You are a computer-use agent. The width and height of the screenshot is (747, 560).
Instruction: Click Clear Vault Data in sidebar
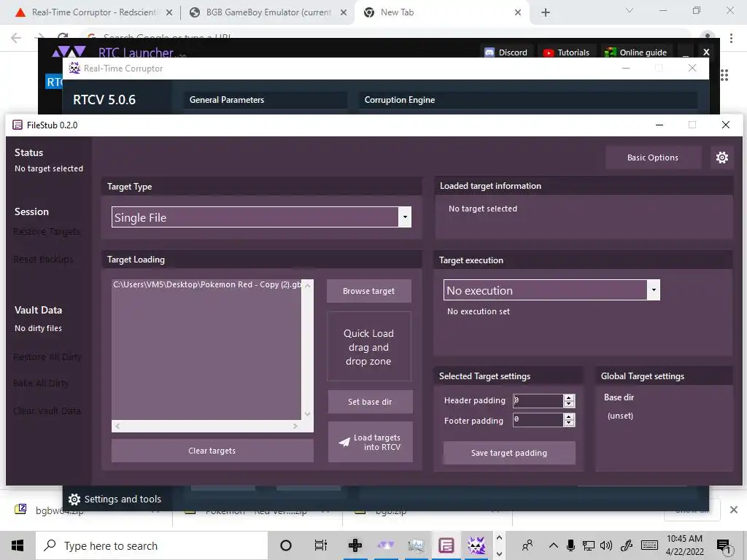[x=47, y=411]
